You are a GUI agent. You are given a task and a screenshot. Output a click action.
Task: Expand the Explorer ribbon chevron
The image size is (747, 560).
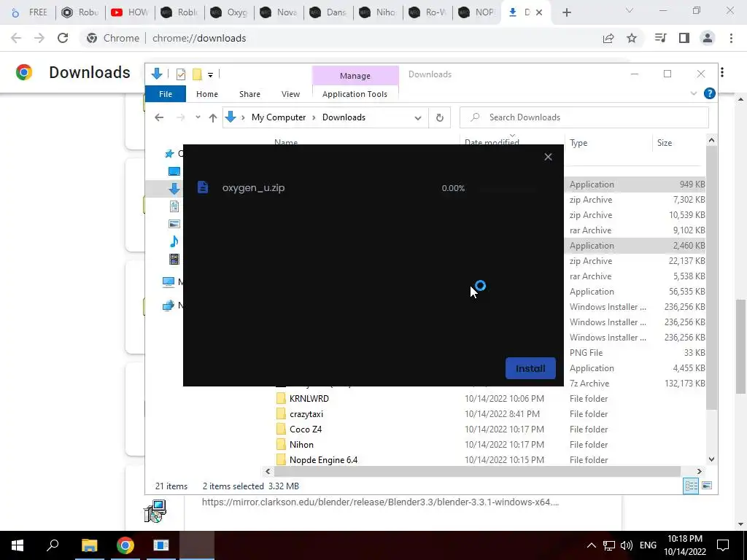(x=694, y=94)
